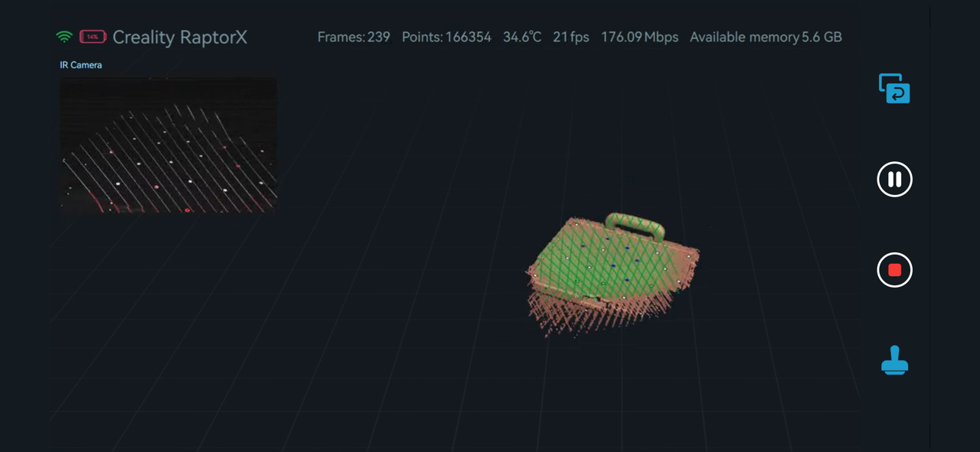The image size is (980, 452).
Task: Tap the Frames: 239 counter
Action: (354, 37)
